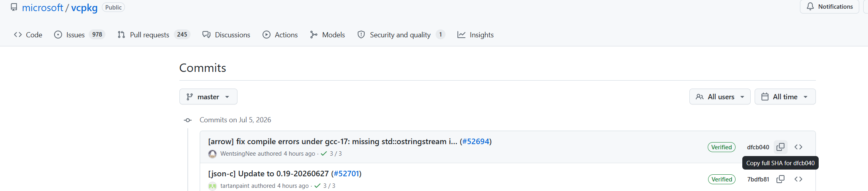Open WentsingNee's avatar
868x191 pixels.
(x=212, y=154)
